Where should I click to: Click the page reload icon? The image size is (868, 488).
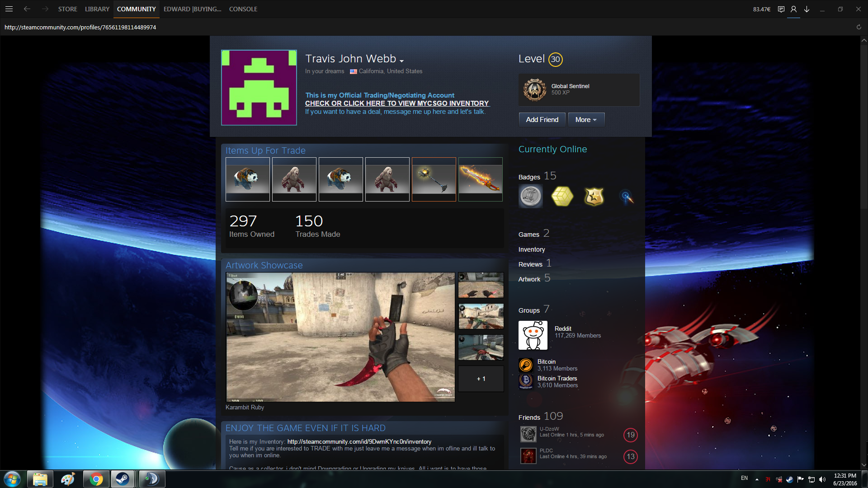click(x=859, y=27)
